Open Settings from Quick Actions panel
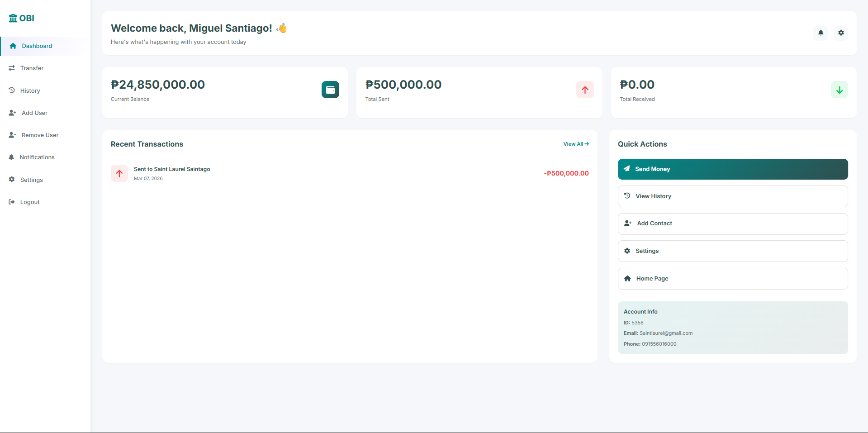Image resolution: width=868 pixels, height=433 pixels. [732, 251]
